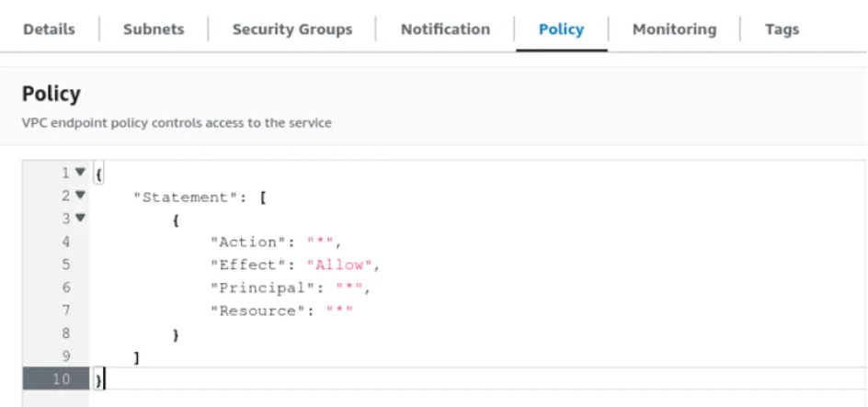Place cursor on the "Statement" key
The height and width of the screenshot is (407, 868).
tap(179, 196)
